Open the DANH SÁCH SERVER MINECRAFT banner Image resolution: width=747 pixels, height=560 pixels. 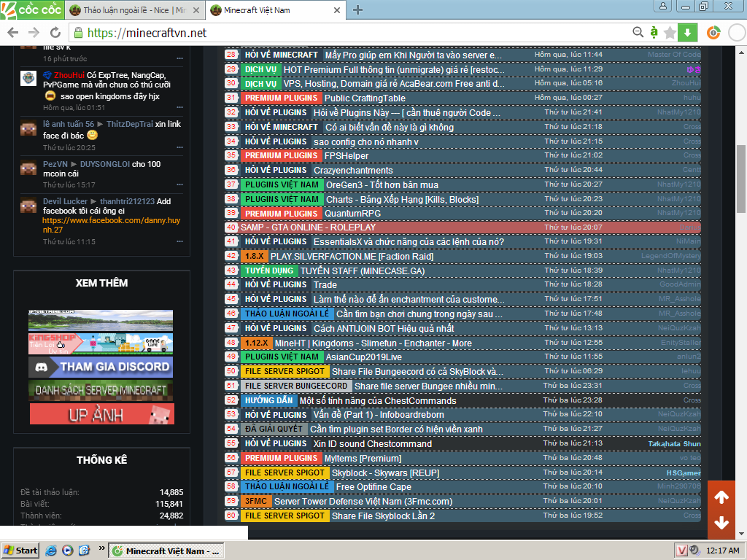[x=101, y=390]
